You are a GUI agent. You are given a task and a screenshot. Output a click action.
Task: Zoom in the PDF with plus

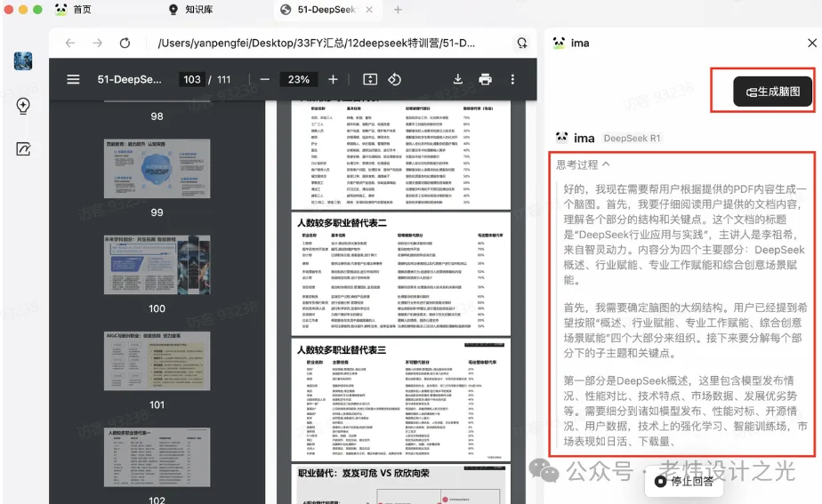(x=333, y=79)
